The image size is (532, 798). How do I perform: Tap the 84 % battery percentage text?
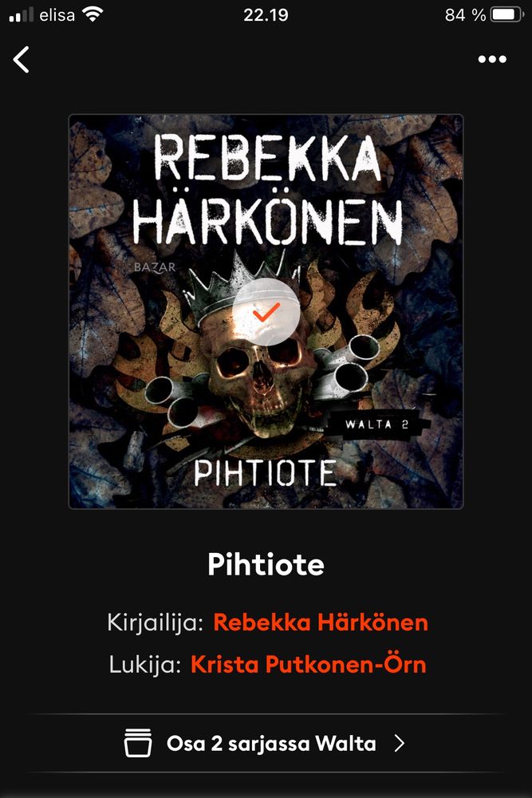[465, 14]
